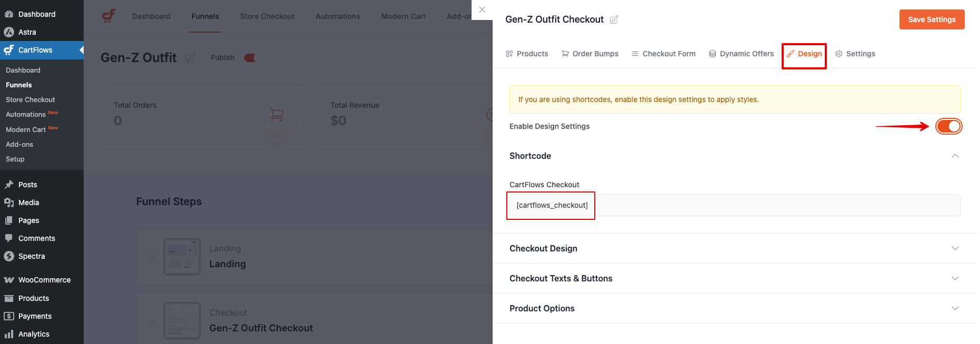Toggle the Publish switch for Gen-Z Outfit

(x=250, y=58)
